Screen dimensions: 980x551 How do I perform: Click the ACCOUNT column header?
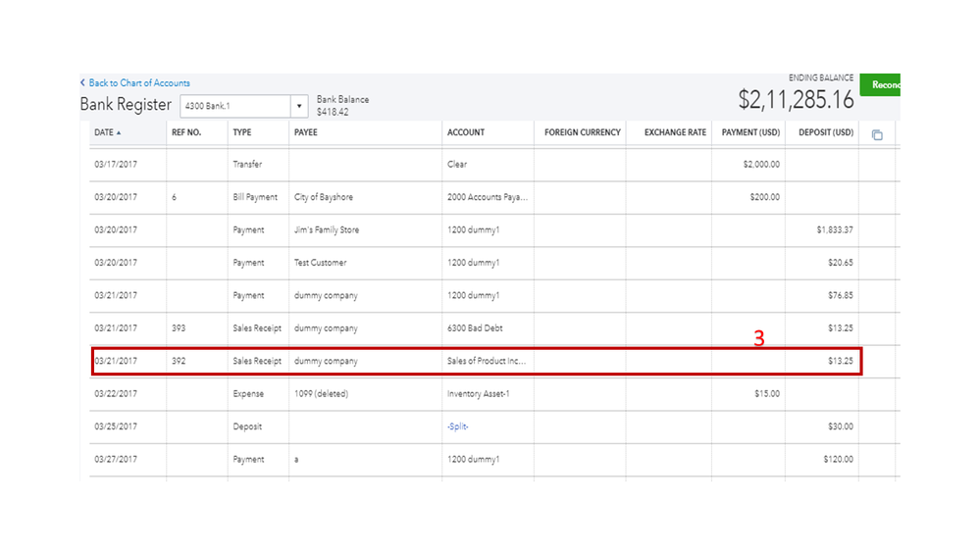(466, 132)
